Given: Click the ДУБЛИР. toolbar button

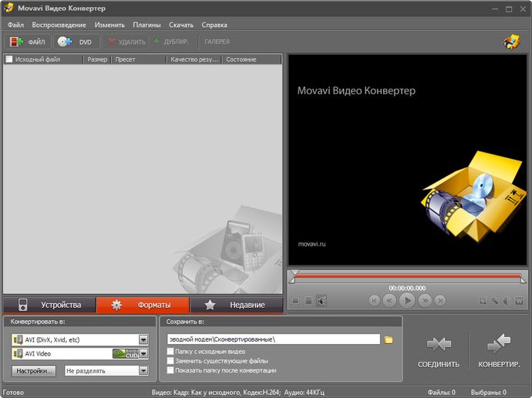Looking at the screenshot, I should (171, 42).
